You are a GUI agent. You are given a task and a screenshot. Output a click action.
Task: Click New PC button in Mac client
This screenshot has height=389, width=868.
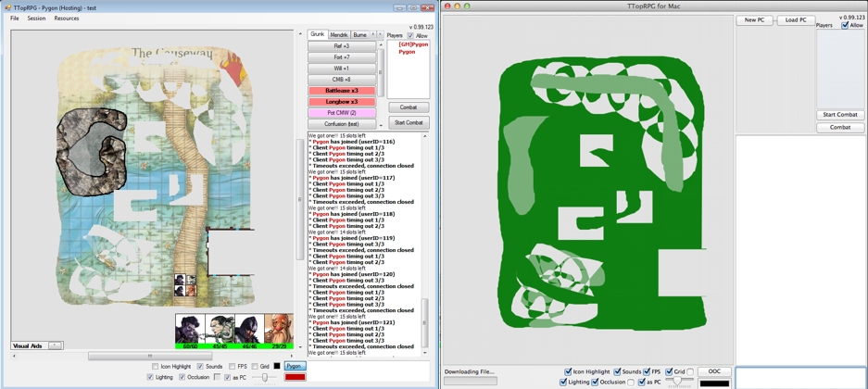point(754,20)
